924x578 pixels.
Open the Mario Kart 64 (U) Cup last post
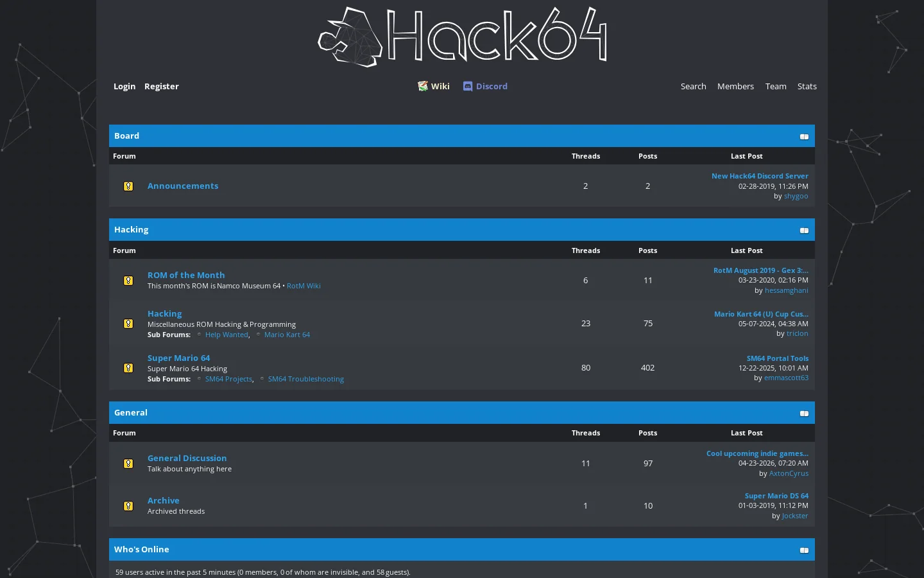(x=761, y=314)
